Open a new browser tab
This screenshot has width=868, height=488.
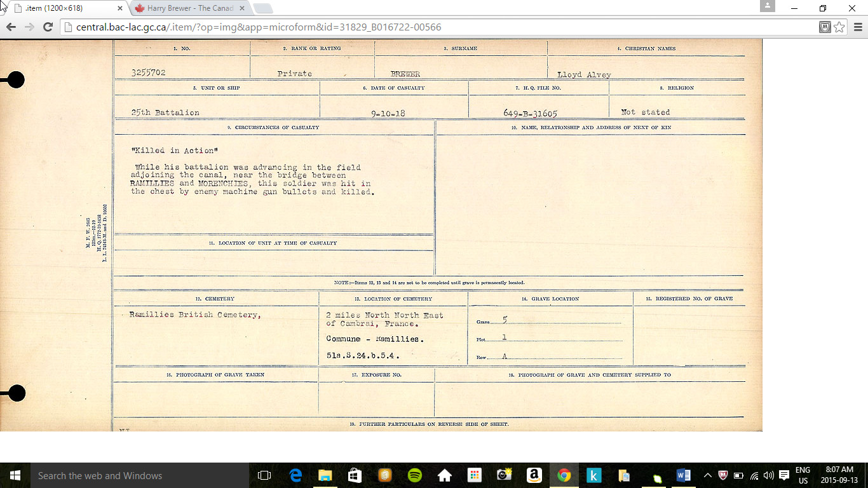(263, 8)
